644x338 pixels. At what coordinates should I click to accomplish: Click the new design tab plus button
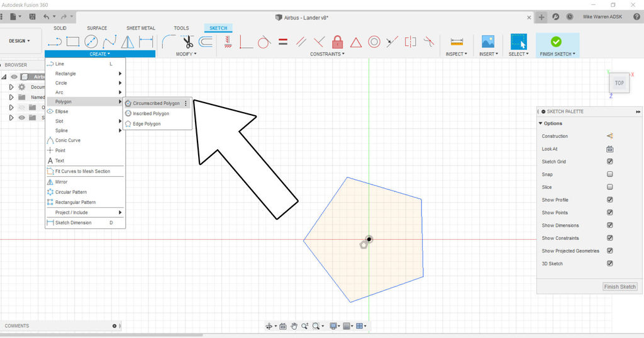(x=541, y=17)
